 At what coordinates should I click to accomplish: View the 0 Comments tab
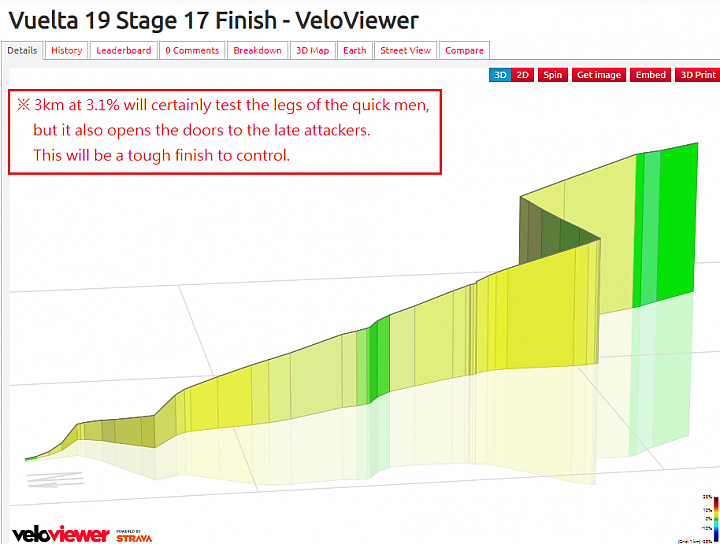pos(192,50)
